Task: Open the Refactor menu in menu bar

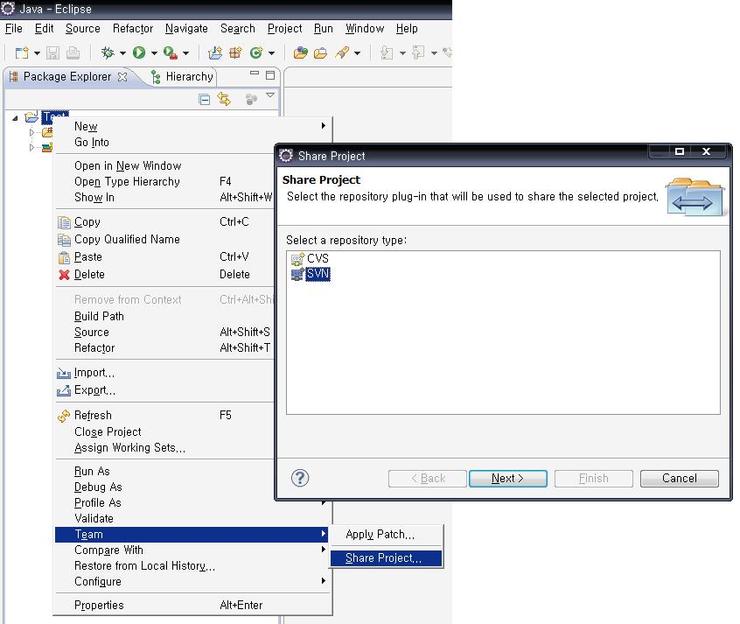Action: 133,29
